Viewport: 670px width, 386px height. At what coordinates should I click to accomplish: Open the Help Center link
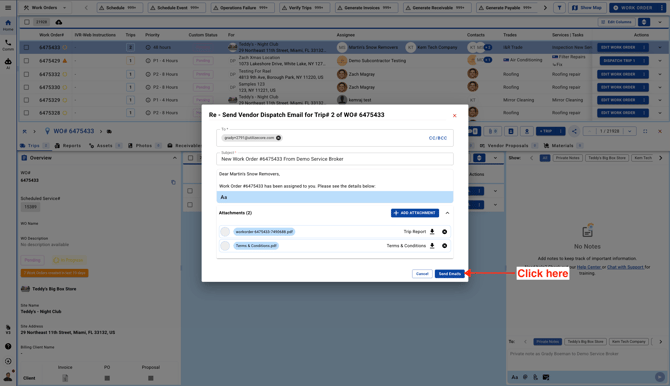pos(589,267)
